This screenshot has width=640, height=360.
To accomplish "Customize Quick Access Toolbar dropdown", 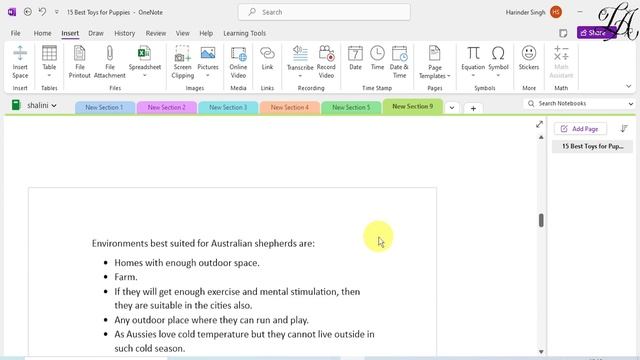I will coord(56,12).
